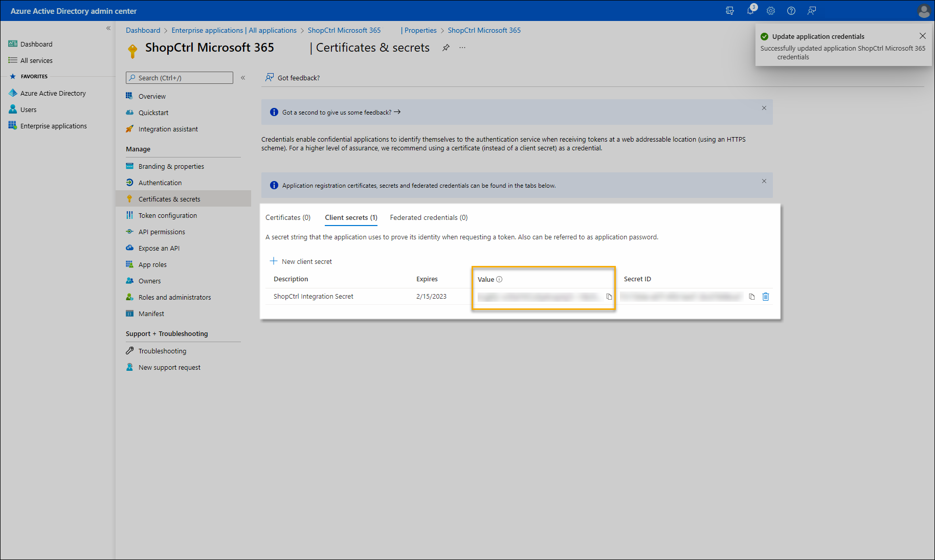Open All services in sidebar

click(x=36, y=60)
